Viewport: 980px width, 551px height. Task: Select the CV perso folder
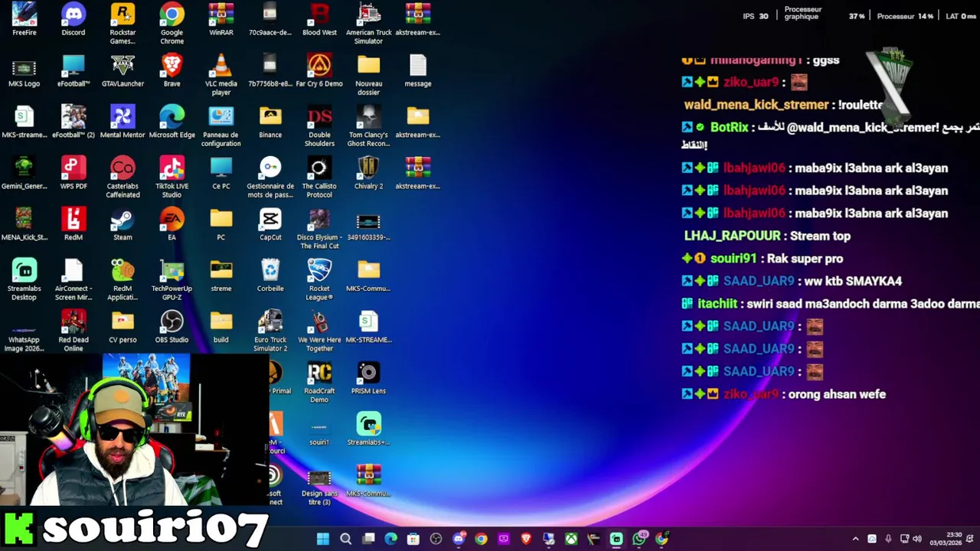(x=122, y=327)
